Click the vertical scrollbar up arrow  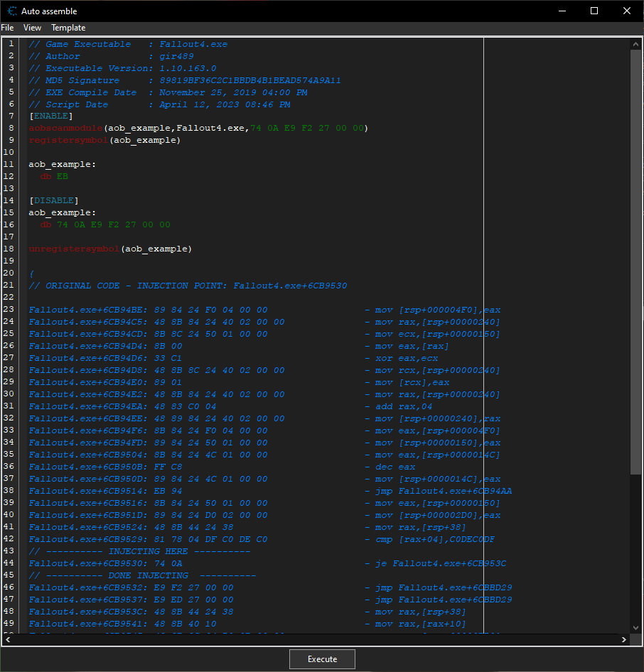(635, 44)
